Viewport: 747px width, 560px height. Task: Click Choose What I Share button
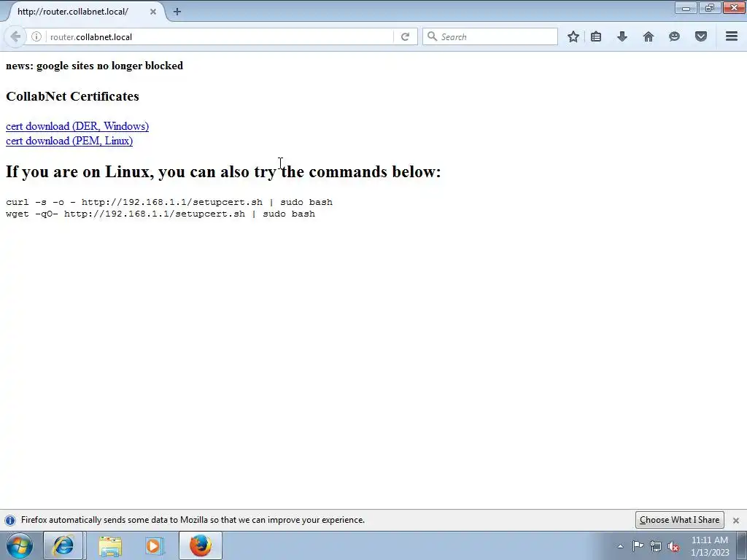[679, 520]
